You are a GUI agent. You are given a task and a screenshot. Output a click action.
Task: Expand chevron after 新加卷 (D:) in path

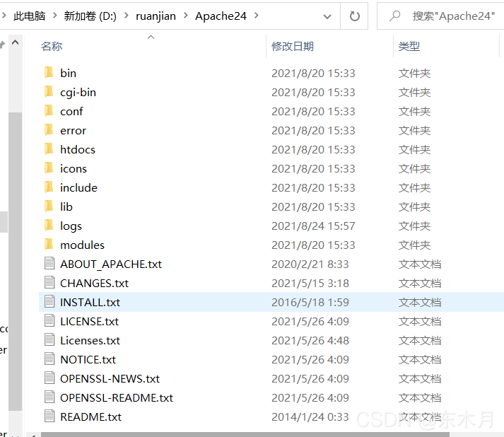127,16
